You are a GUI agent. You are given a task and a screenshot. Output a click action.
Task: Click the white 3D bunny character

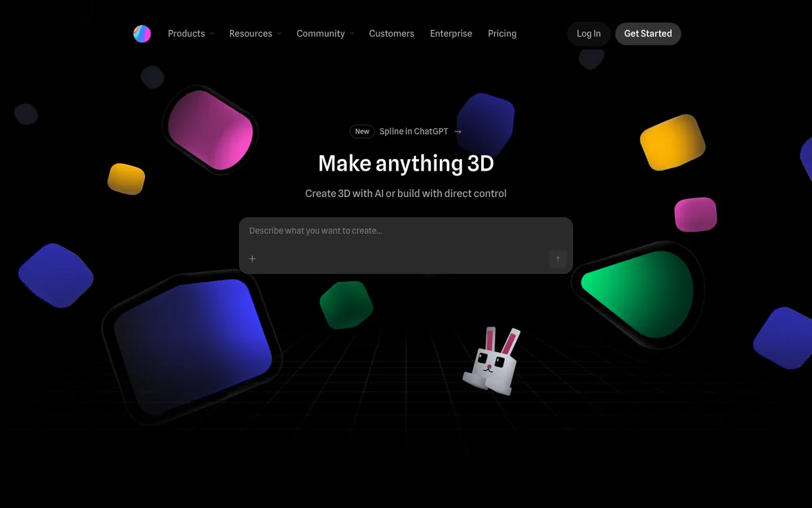pos(491,360)
